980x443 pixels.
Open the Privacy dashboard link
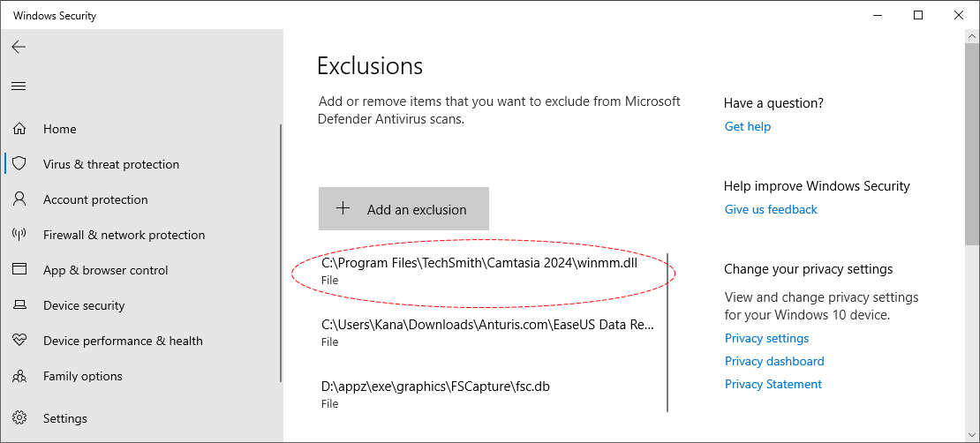(774, 361)
